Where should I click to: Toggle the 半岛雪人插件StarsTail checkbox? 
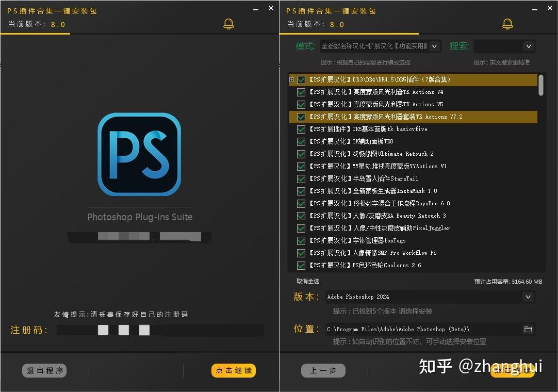pos(301,178)
